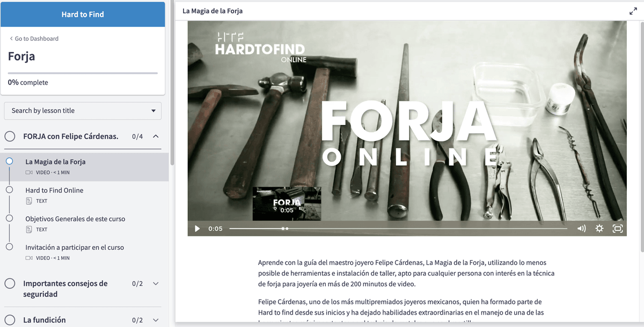The width and height of the screenshot is (644, 327).
Task: Collapse the FORJA con Felipe Cárdenas section
Action: pyautogui.click(x=156, y=136)
